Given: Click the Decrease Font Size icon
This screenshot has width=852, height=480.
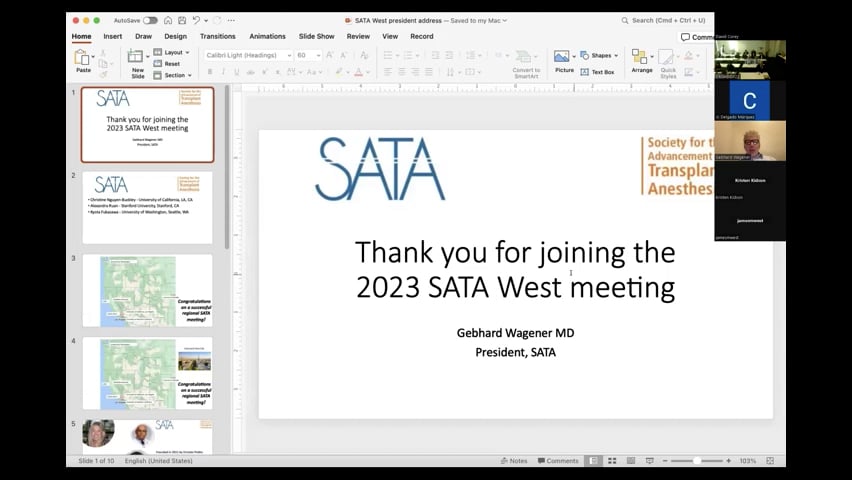Looking at the screenshot, I should 344,55.
